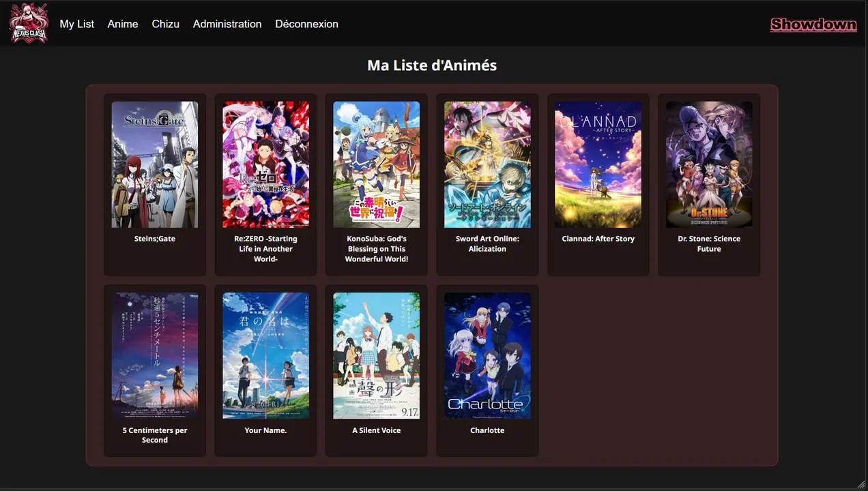Click the 5 Centimeters per Second title
This screenshot has height=491, width=868.
coord(155,435)
